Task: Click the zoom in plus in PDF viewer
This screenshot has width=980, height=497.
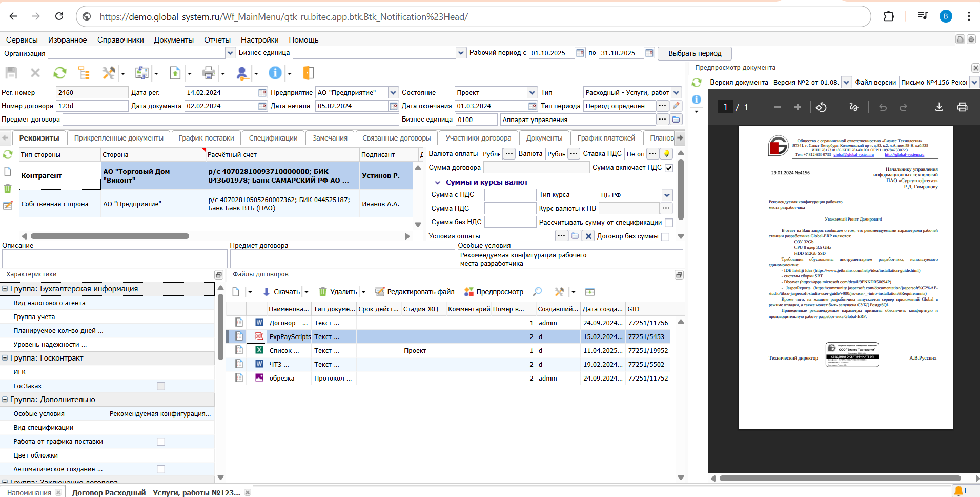Action: [x=798, y=107]
